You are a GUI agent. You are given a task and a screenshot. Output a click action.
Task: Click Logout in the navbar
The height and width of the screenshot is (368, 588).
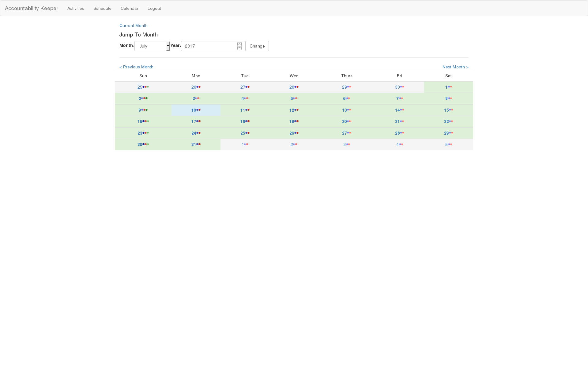(x=154, y=8)
